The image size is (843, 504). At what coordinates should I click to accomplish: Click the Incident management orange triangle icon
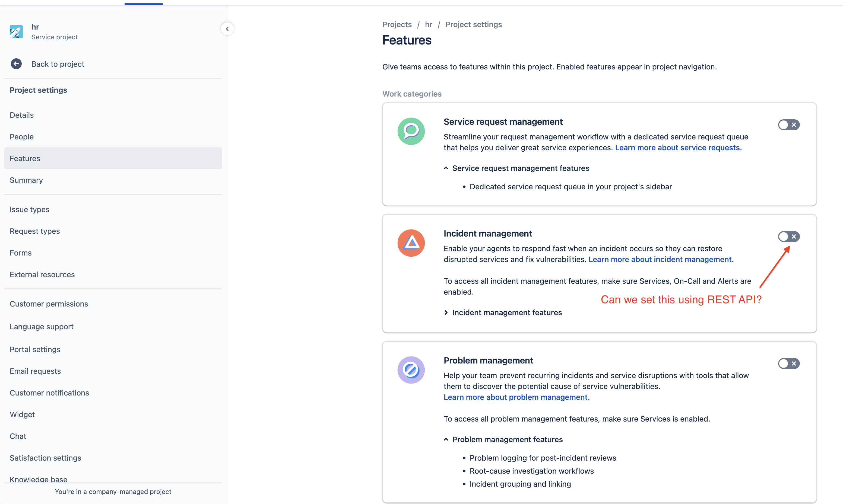click(411, 243)
